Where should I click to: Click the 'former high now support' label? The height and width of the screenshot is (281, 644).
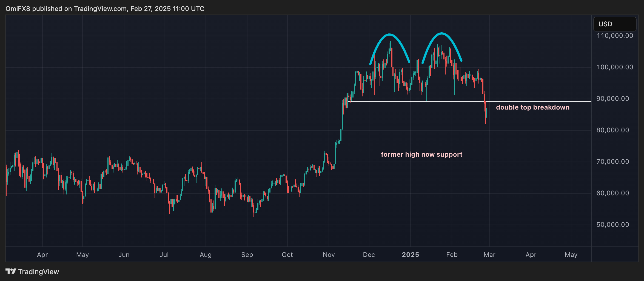point(421,154)
